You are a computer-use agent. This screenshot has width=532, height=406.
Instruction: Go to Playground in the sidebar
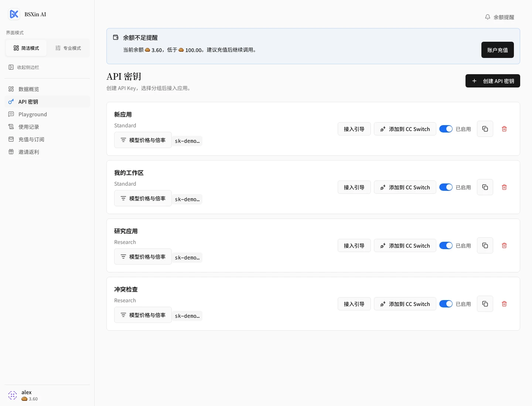[x=47, y=114]
